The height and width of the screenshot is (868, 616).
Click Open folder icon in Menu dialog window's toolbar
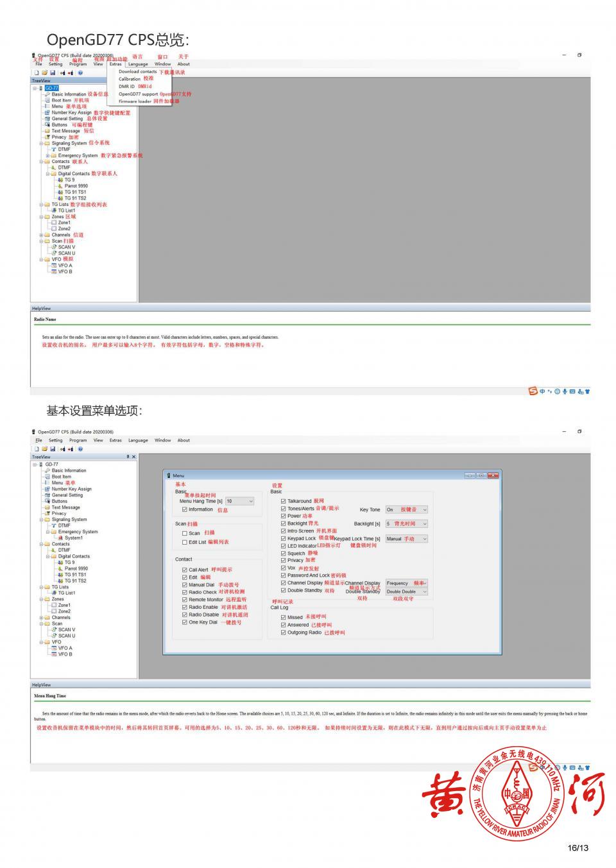(45, 448)
